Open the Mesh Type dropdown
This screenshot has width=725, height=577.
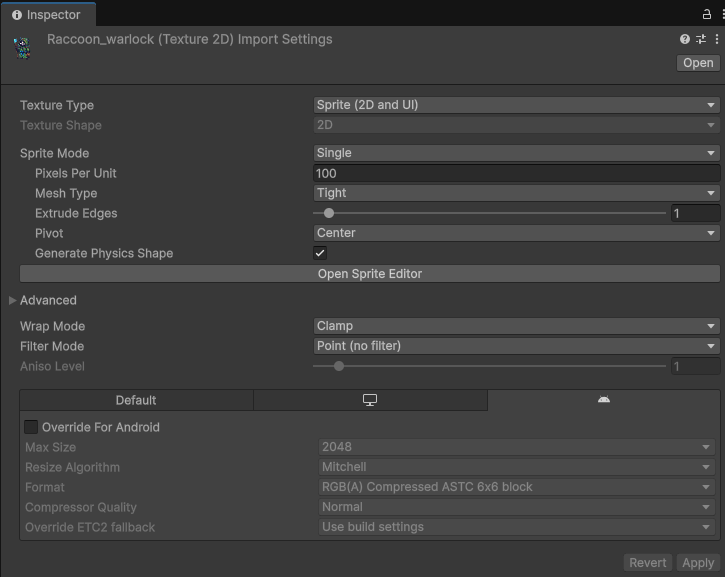point(516,193)
